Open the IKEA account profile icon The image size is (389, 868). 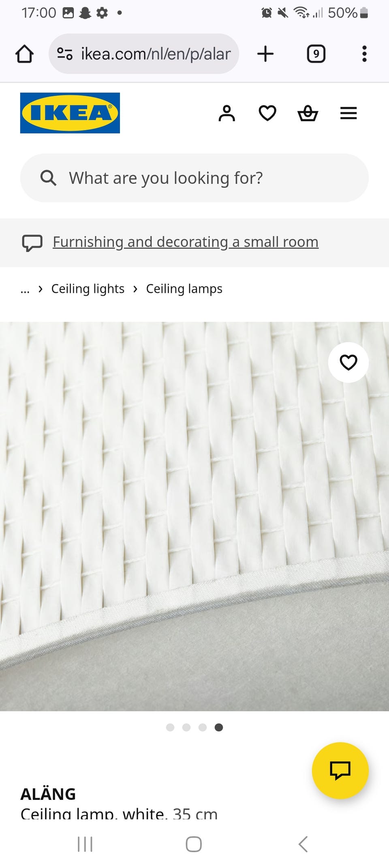click(x=227, y=113)
